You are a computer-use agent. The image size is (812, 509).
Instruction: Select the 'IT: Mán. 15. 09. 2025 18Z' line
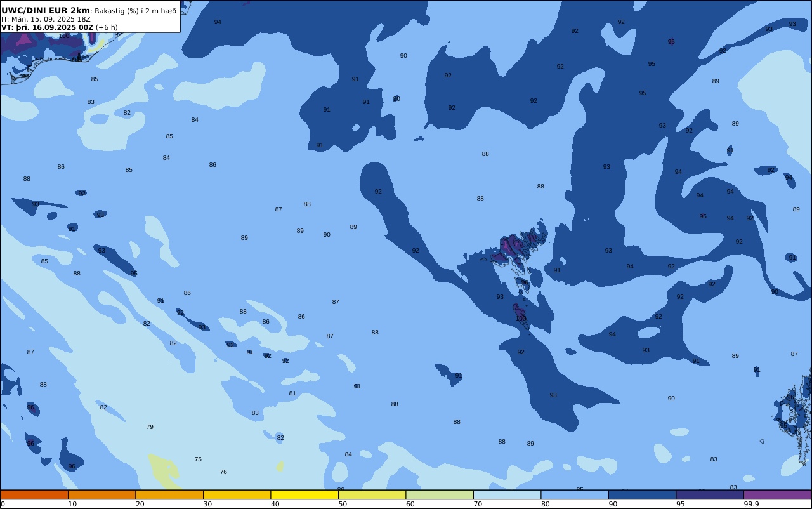(x=46, y=19)
